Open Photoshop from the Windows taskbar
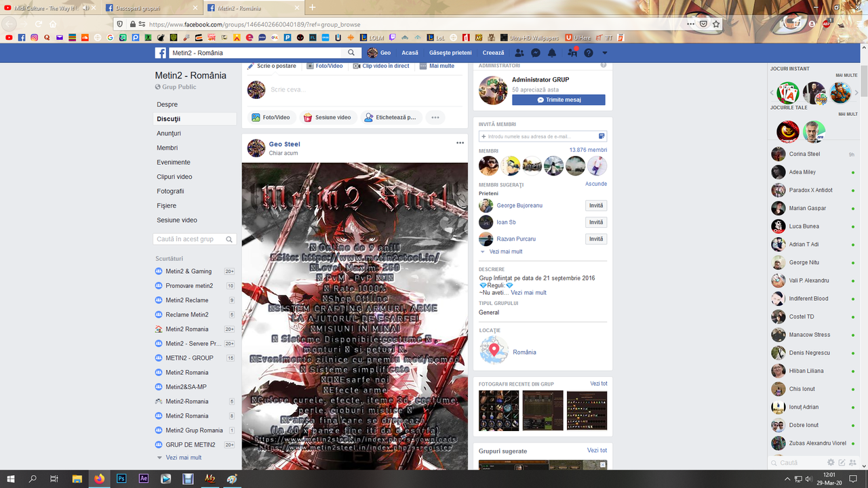The height and width of the screenshot is (488, 868). tap(121, 479)
